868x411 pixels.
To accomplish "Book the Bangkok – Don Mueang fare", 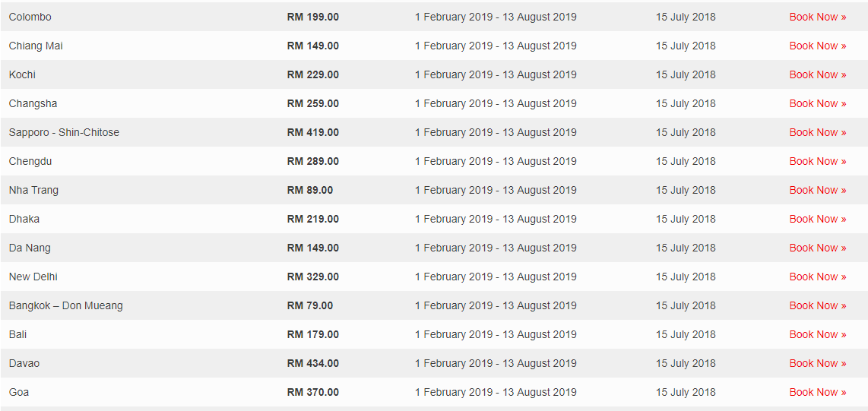I will pyautogui.click(x=817, y=305).
